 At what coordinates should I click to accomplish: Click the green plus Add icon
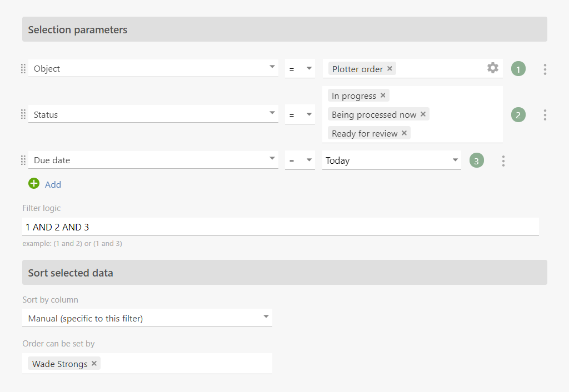coord(34,183)
